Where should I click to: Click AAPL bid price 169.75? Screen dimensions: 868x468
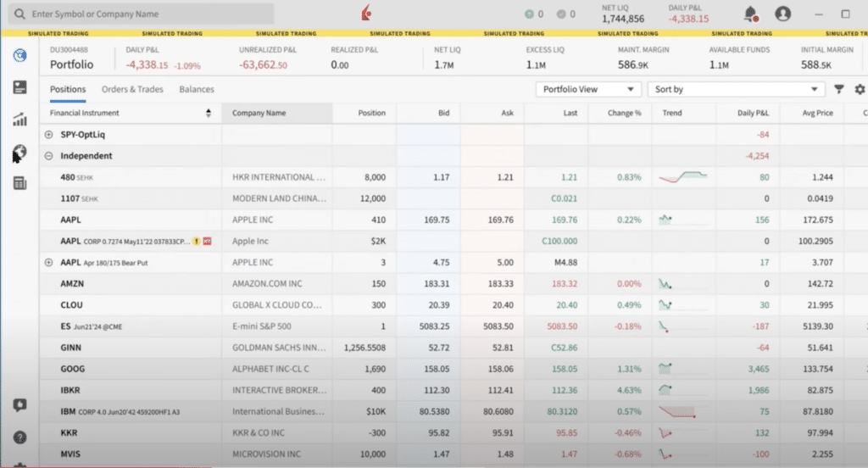click(437, 220)
